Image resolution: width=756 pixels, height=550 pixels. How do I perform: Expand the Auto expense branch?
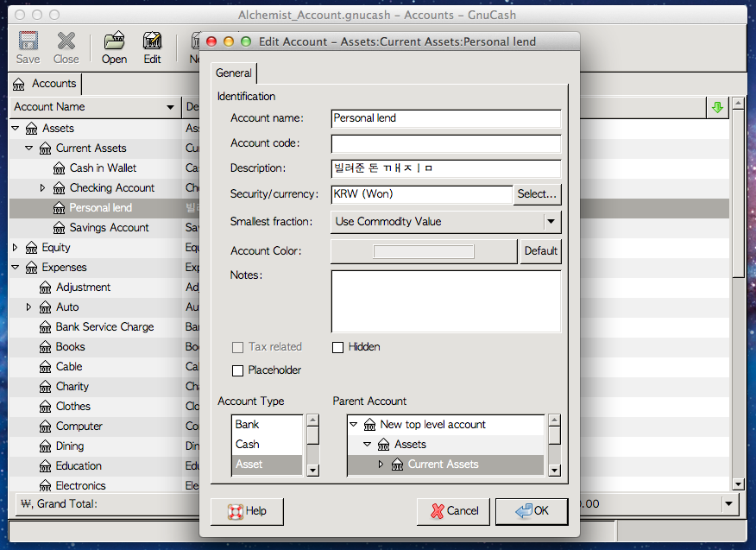tap(29, 307)
